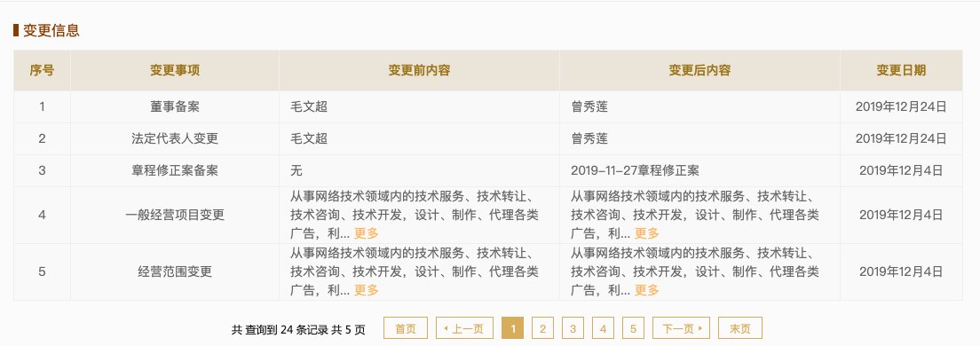
Task: Click the 2019-11-27章程修正案 cell
Action: (699, 170)
